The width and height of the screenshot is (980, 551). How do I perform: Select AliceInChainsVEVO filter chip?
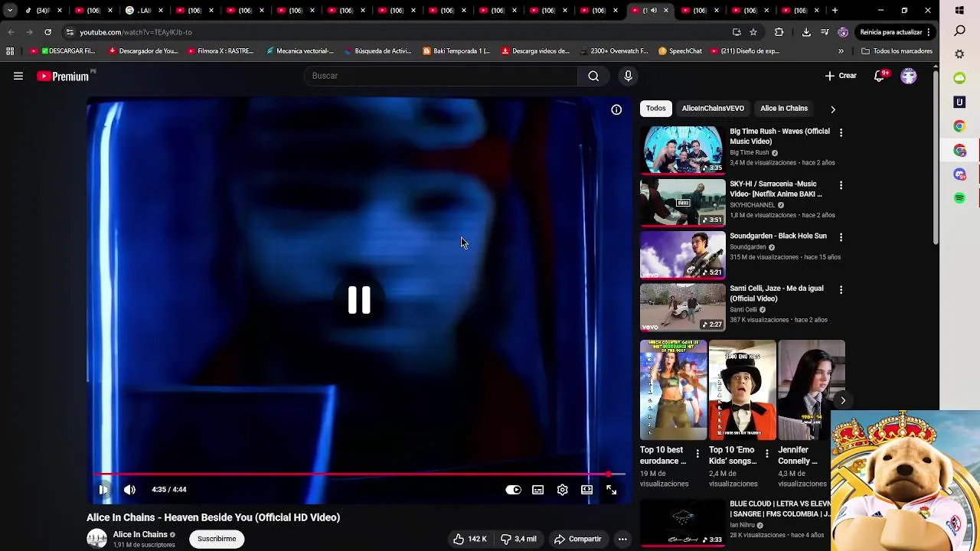pos(713,109)
